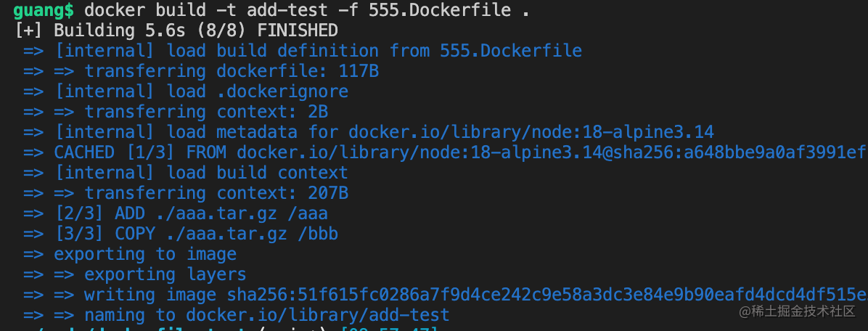Click 'transferring context: 2B' line

pyautogui.click(x=176, y=112)
